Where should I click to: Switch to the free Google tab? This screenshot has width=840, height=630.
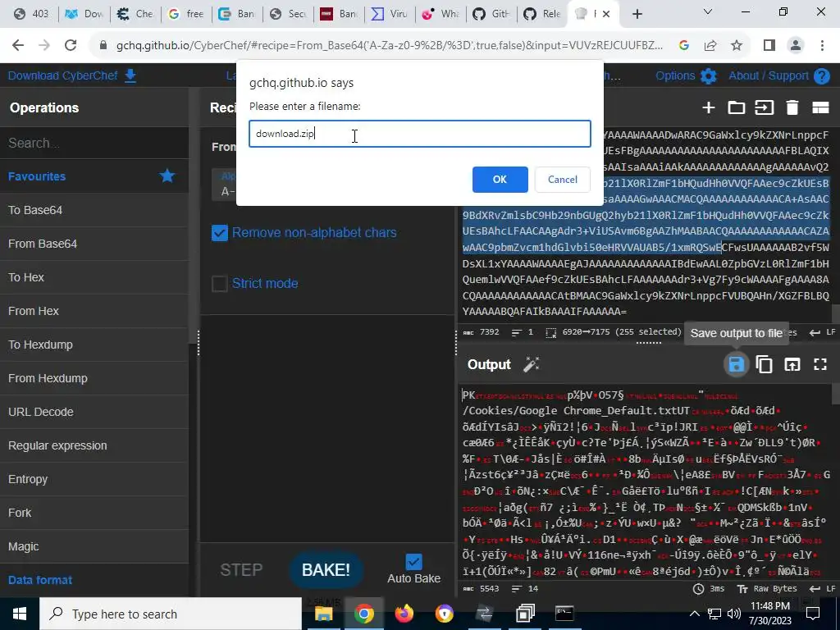pyautogui.click(x=186, y=14)
